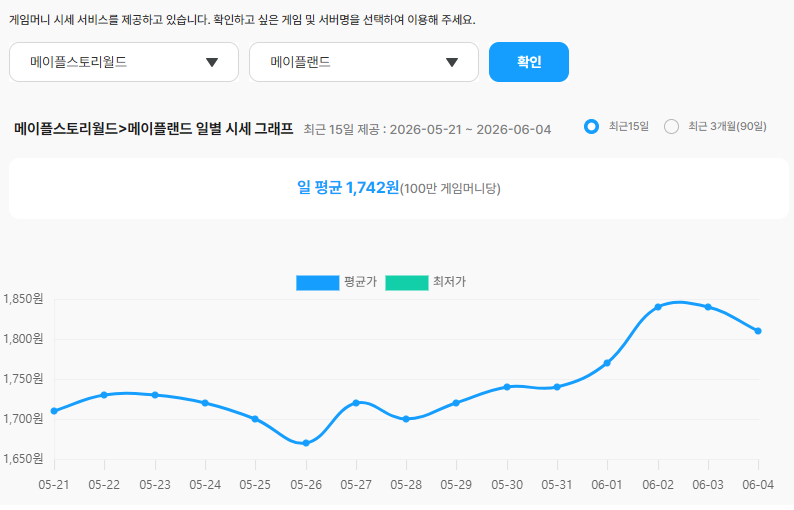Screen dimensions: 794x510
Task: Click the 06-04 data point on the chart
Action: (x=758, y=331)
